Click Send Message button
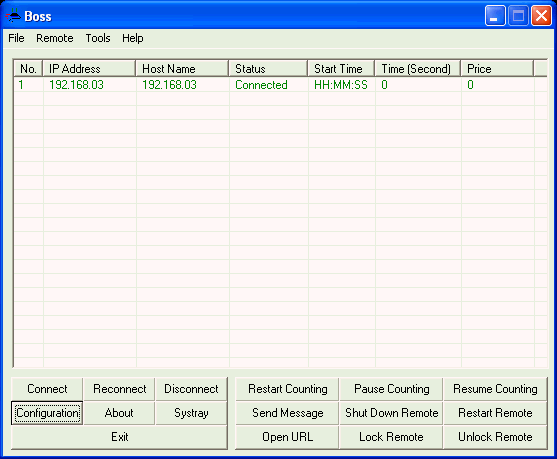This screenshot has width=557, height=459. [x=287, y=413]
